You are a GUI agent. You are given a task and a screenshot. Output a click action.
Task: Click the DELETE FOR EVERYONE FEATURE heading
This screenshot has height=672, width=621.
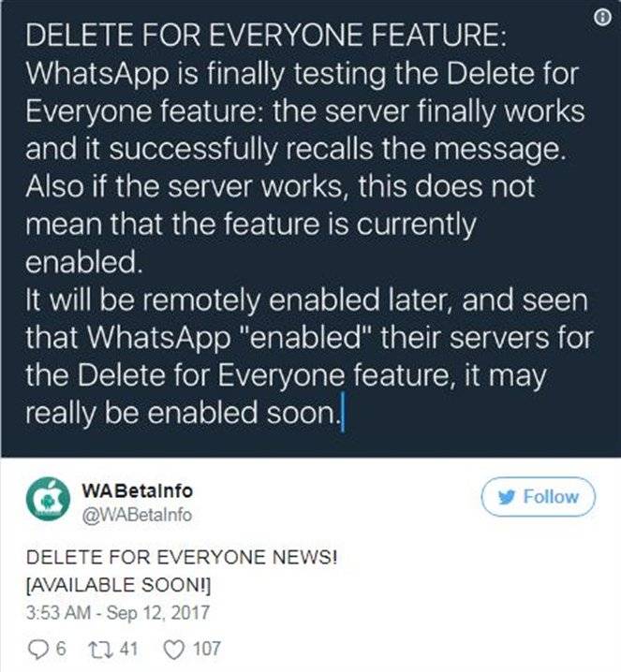pyautogui.click(x=266, y=36)
